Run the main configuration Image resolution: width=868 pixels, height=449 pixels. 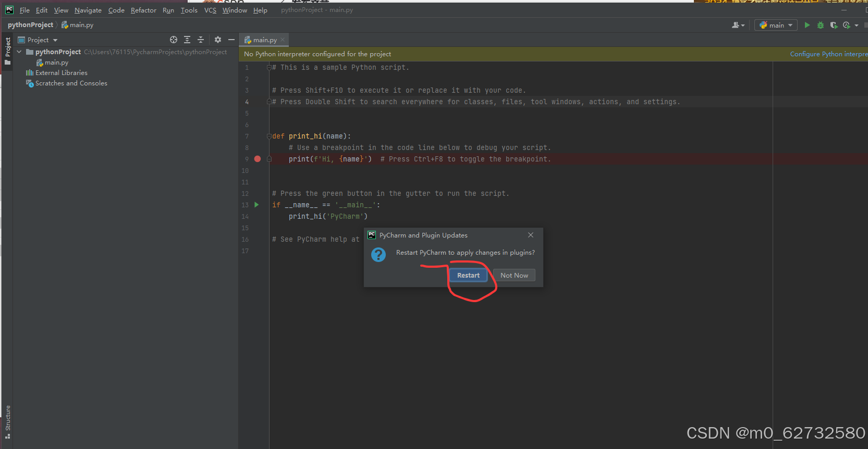[807, 25]
